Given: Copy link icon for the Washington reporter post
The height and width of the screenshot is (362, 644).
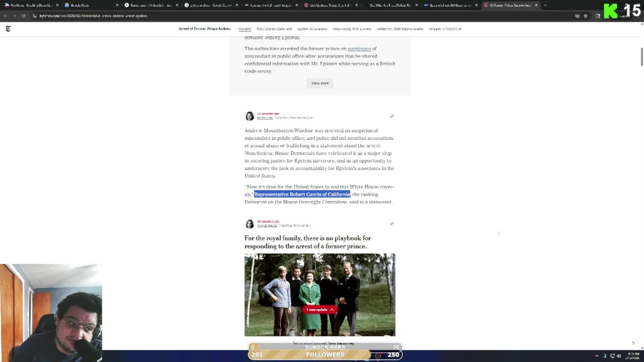Looking at the screenshot, I should pyautogui.click(x=392, y=116).
